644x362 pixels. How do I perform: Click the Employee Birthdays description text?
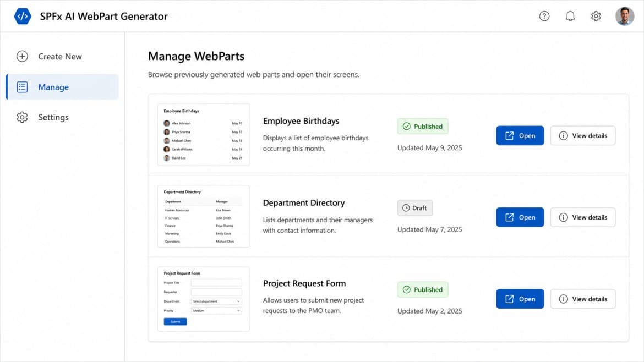tap(315, 143)
